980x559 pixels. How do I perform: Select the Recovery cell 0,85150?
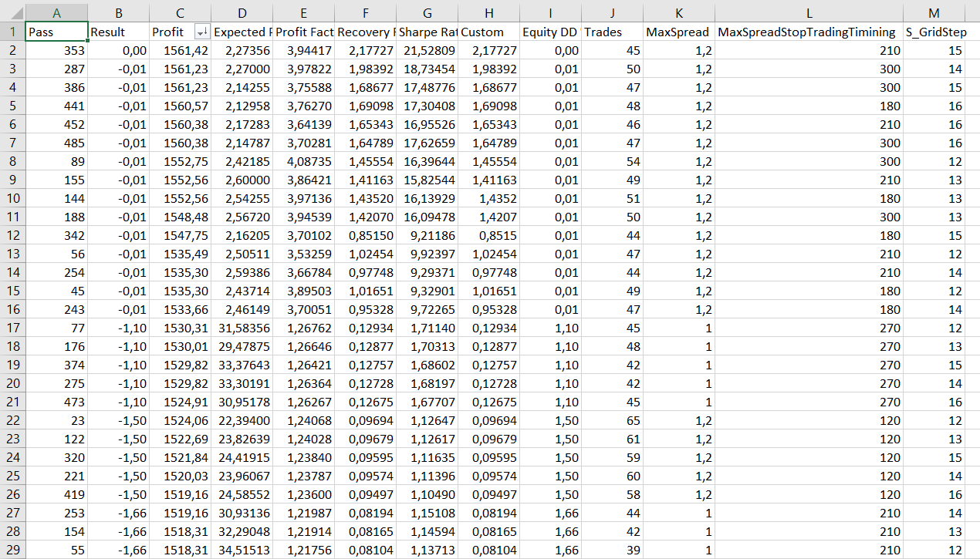[365, 235]
